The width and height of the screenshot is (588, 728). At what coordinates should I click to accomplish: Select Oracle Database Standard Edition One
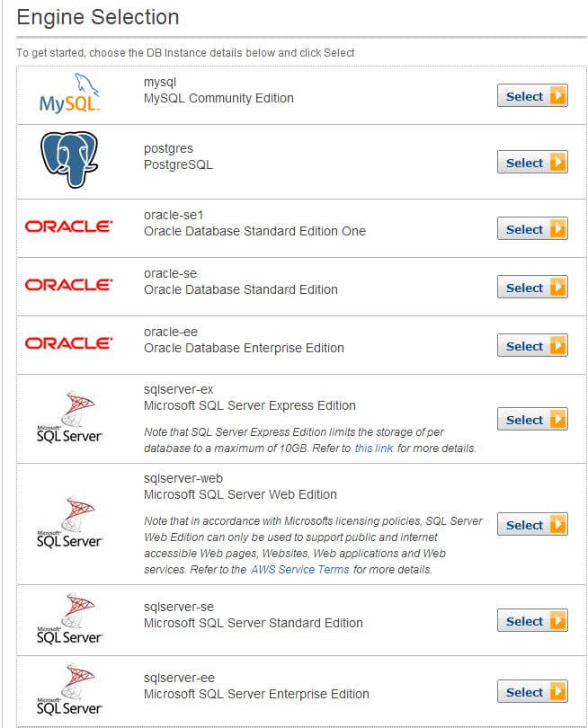click(x=532, y=229)
